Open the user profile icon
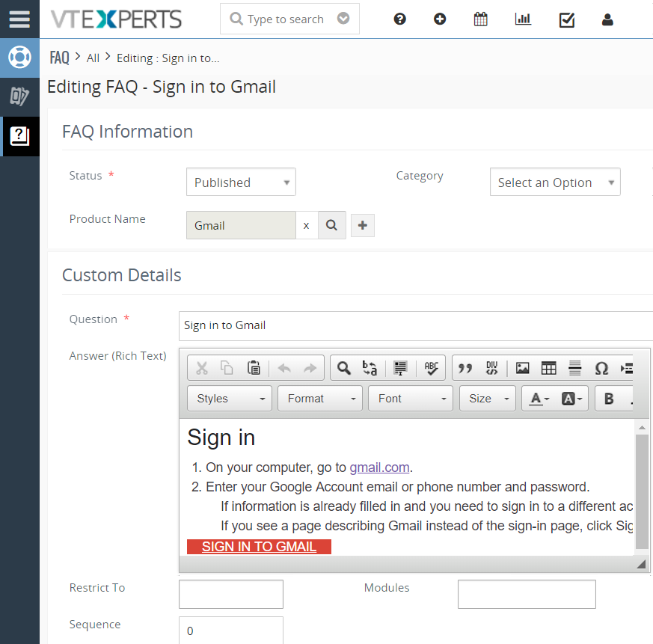Image resolution: width=653 pixels, height=644 pixels. click(607, 19)
